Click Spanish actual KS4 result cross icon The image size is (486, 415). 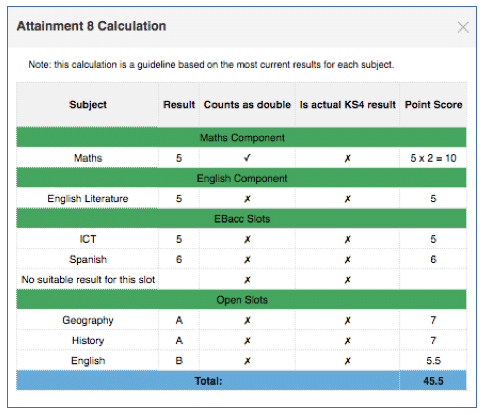[347, 260]
